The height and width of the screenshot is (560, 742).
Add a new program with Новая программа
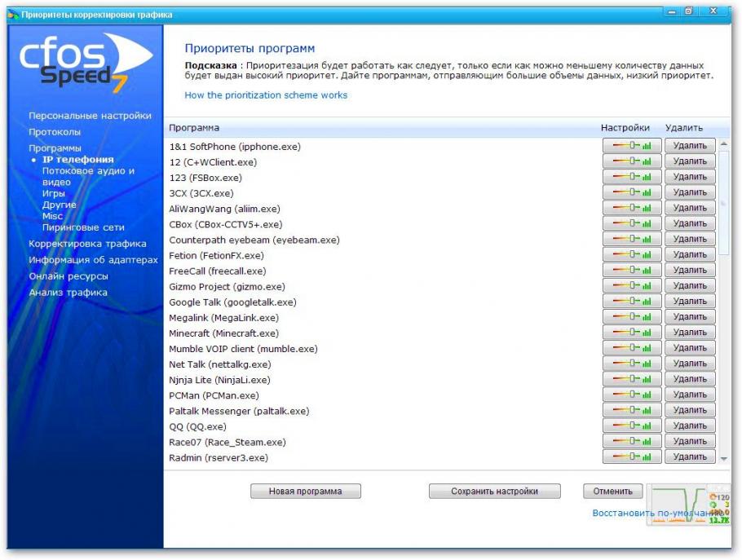pos(305,492)
